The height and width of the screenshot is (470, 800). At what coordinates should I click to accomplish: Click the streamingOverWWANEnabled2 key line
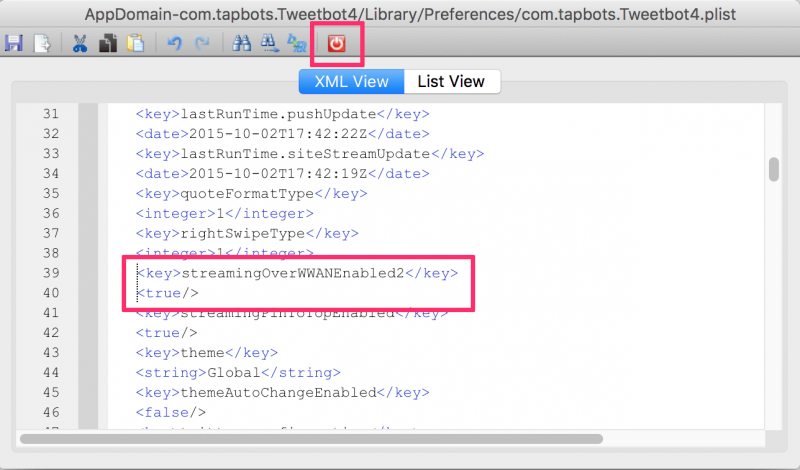297,273
